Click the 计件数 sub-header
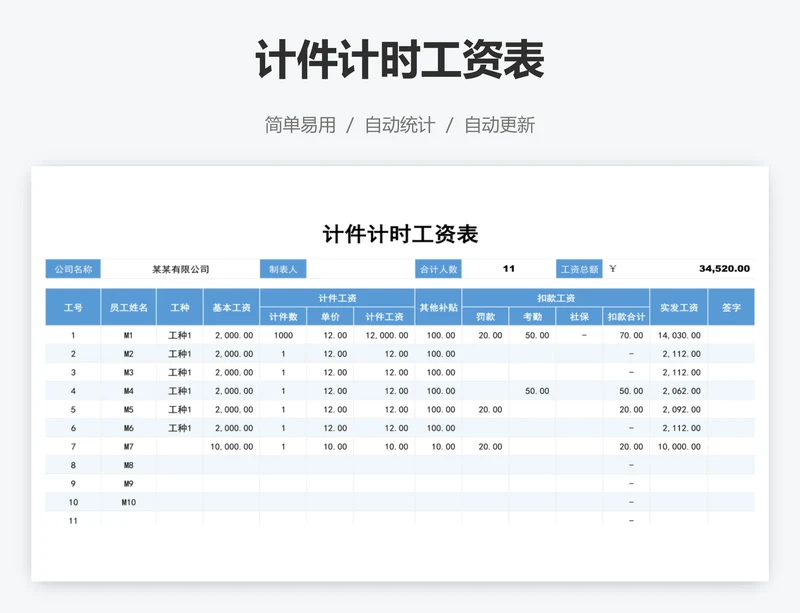The image size is (800, 613). coord(283,316)
